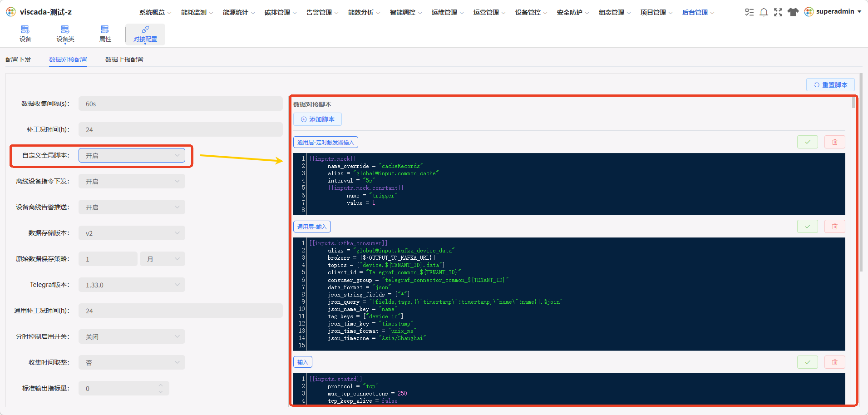Click the page vertical scrollbar

(x=861, y=173)
